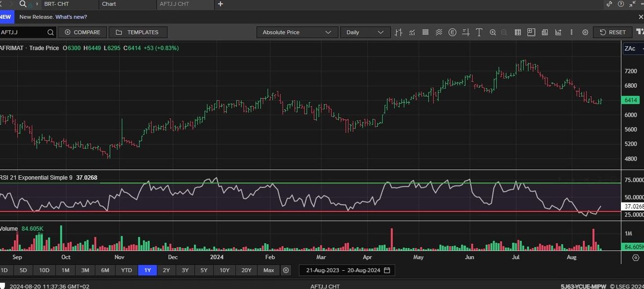This screenshot has width=644, height=289.
Task: Select the YTD period
Action: (x=126, y=270)
